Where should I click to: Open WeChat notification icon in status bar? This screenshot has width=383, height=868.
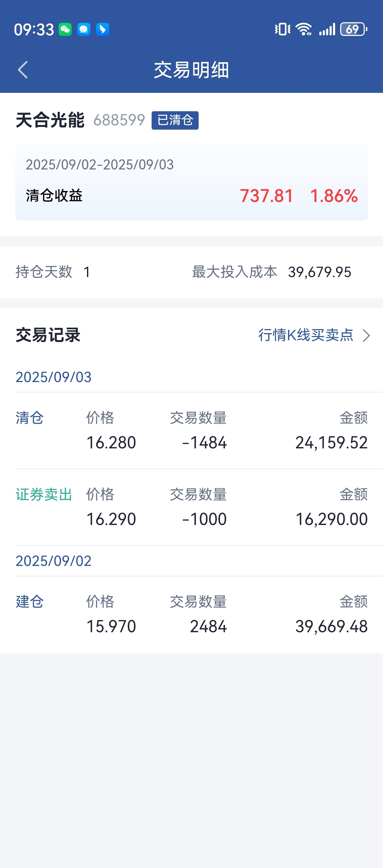coord(65,29)
